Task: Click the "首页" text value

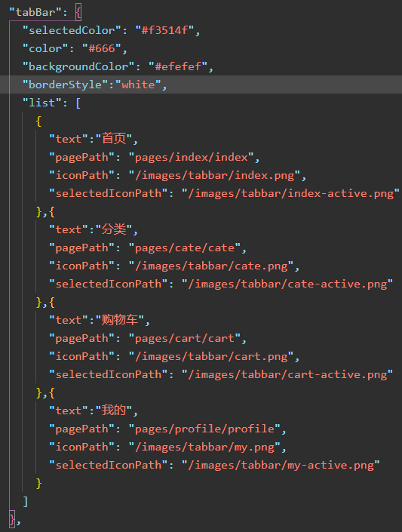Action: [114, 139]
